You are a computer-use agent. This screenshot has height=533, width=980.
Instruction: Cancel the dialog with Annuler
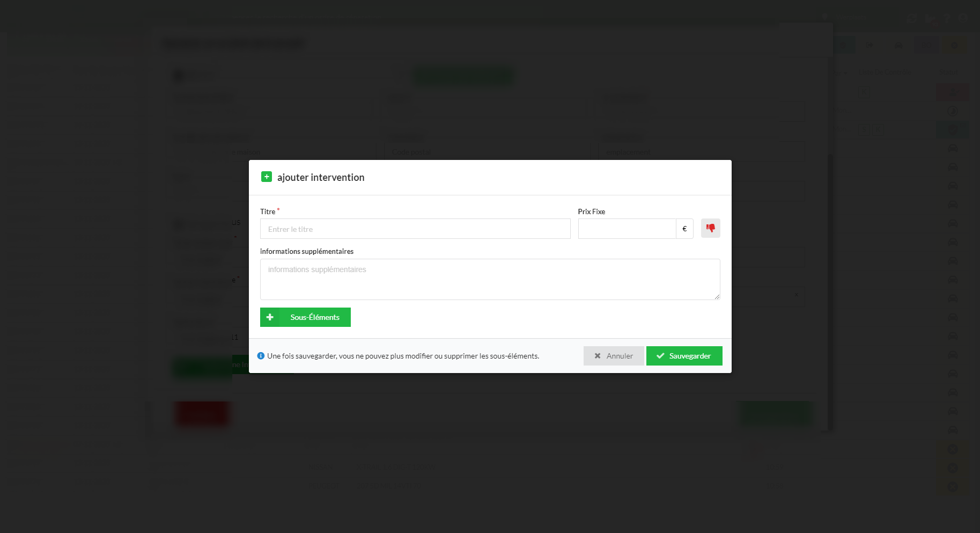[x=614, y=356]
